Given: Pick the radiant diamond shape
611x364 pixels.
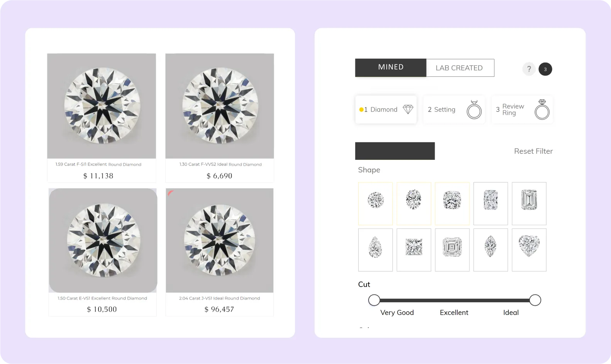Looking at the screenshot, I should coord(491,203).
